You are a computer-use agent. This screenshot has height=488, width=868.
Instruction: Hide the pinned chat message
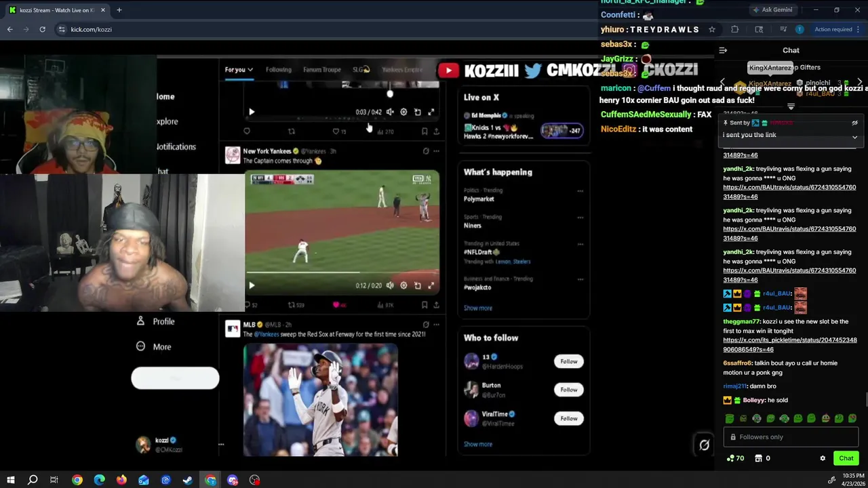(854, 123)
